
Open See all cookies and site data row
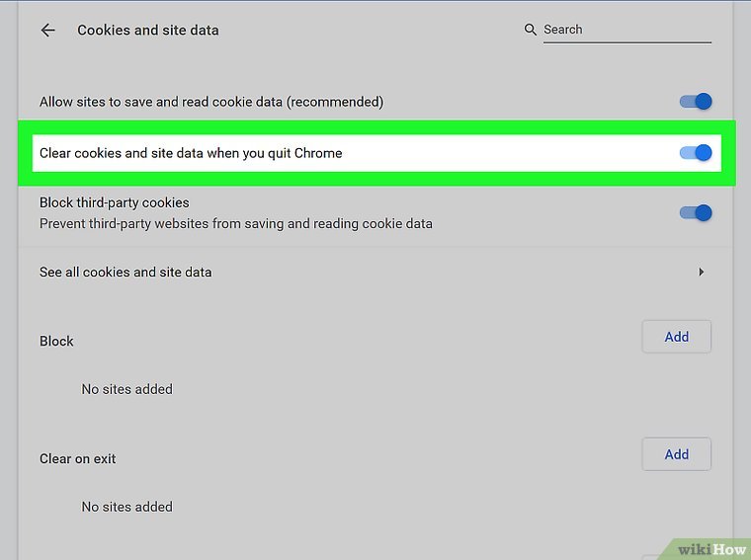[x=125, y=272]
